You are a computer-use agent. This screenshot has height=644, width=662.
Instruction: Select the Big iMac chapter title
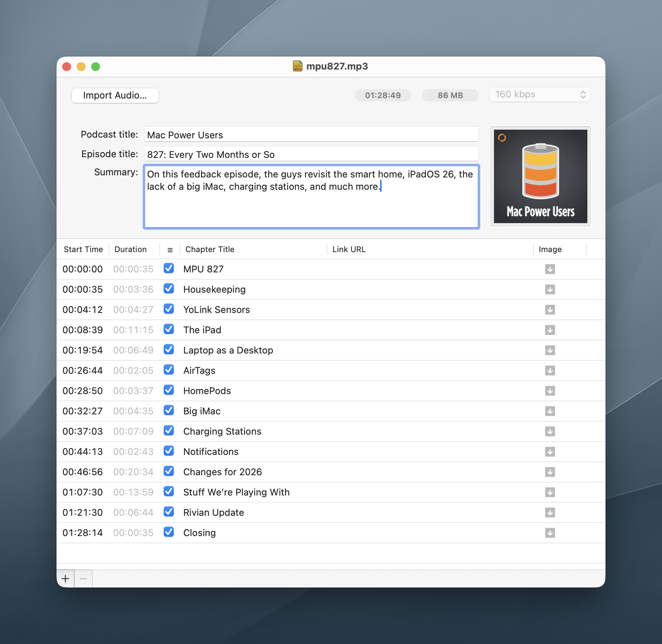click(202, 411)
